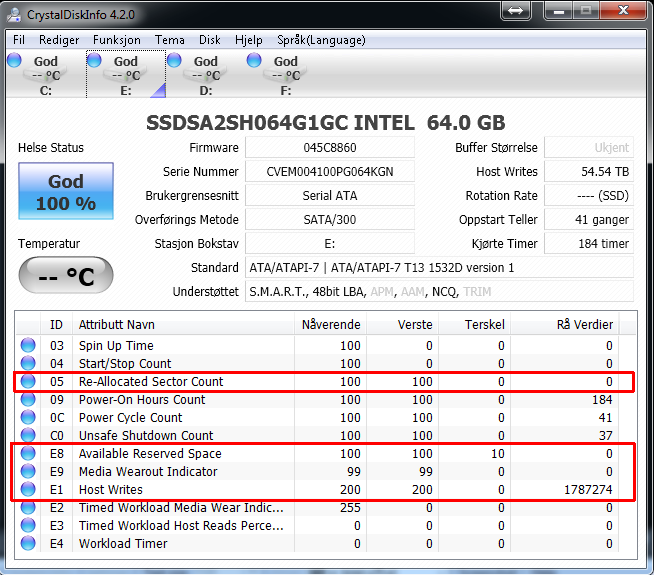Click status orb of Power Cycle Count row
Screen dimensions: 654x575
tap(28, 417)
